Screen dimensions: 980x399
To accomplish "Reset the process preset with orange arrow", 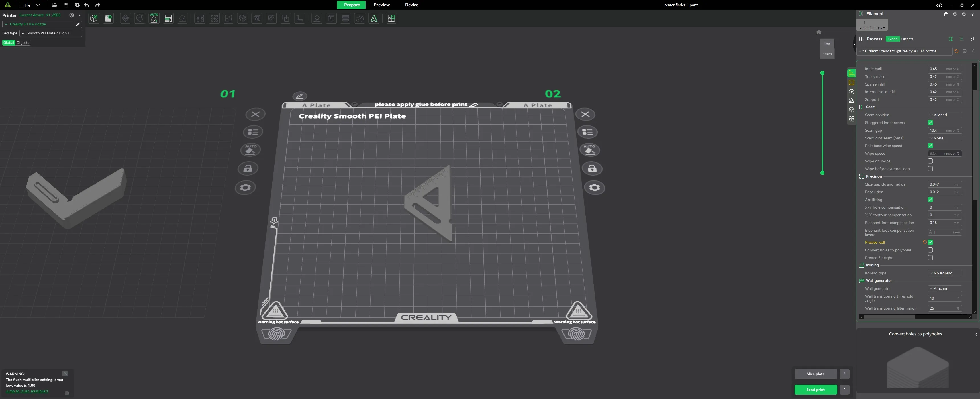I will pyautogui.click(x=956, y=51).
